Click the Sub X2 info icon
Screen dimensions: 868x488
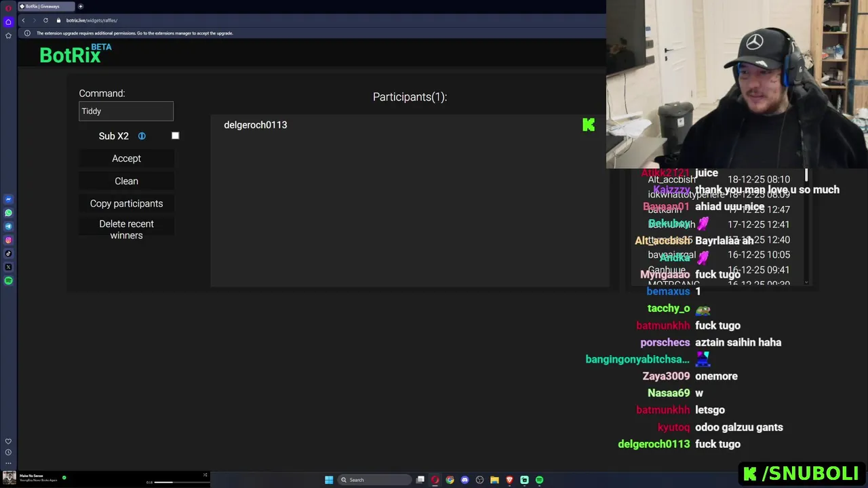pos(142,136)
